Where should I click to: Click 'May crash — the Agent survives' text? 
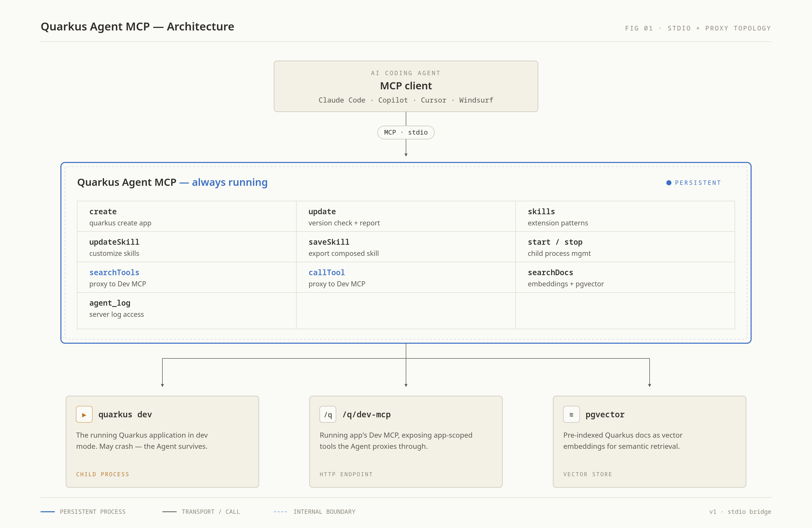coord(153,447)
